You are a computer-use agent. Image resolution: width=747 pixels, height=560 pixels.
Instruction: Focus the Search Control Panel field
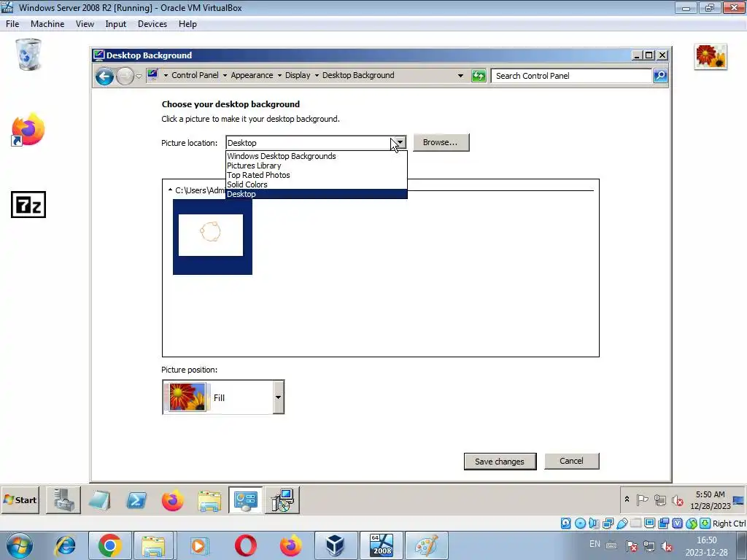click(571, 76)
